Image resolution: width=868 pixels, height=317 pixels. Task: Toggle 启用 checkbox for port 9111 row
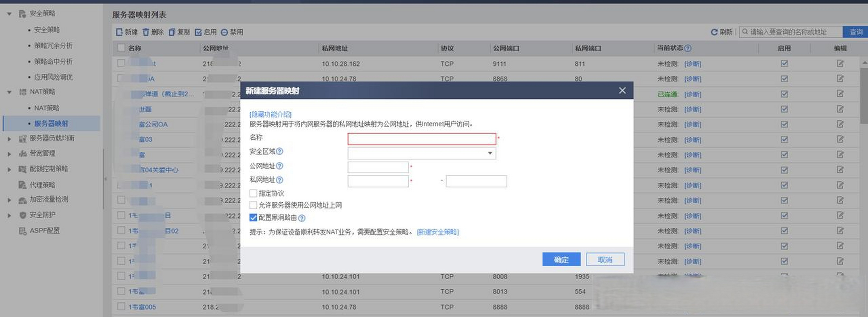784,63
